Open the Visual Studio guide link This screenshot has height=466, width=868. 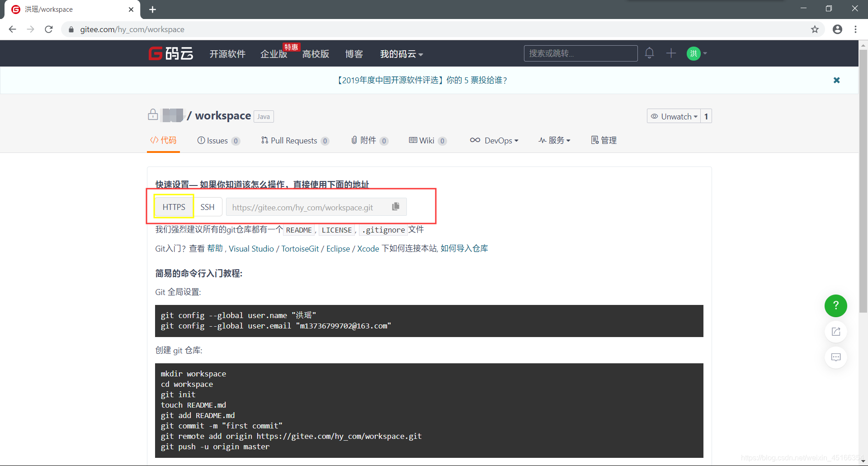tap(251, 248)
